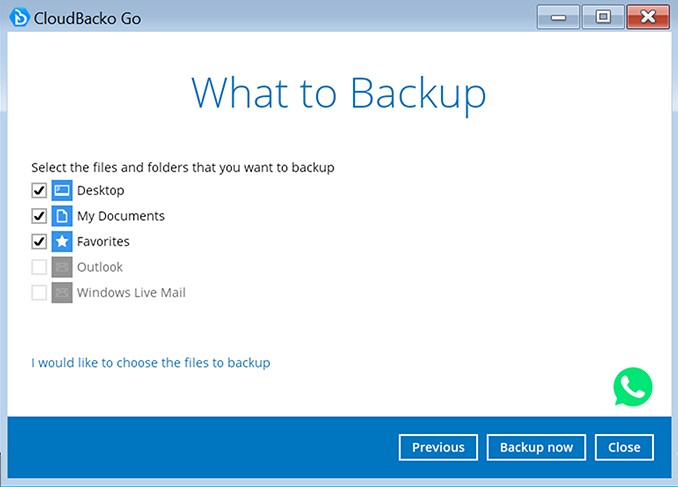Start backup with Backup now button

[536, 447]
